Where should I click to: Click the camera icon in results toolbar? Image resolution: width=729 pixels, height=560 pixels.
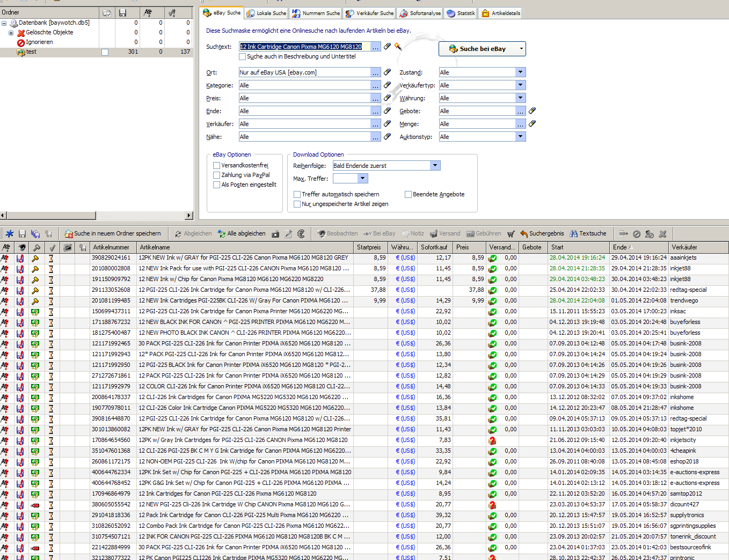point(275,234)
